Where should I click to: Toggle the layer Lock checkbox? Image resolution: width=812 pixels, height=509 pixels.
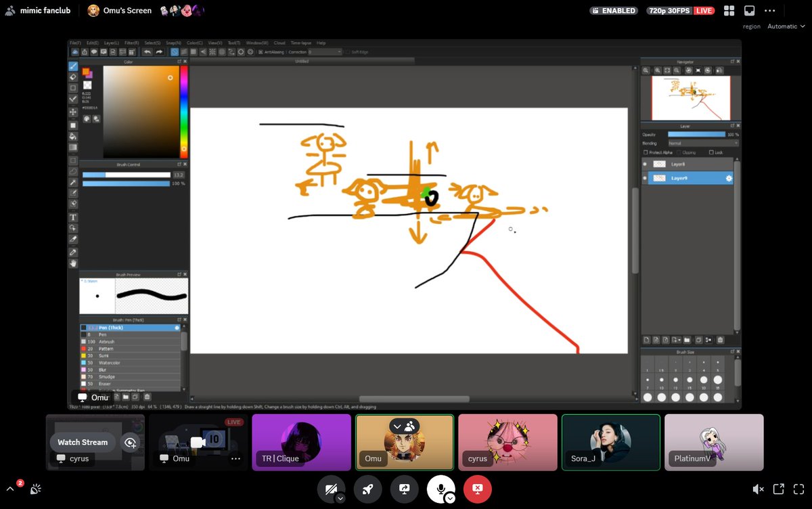pos(710,152)
